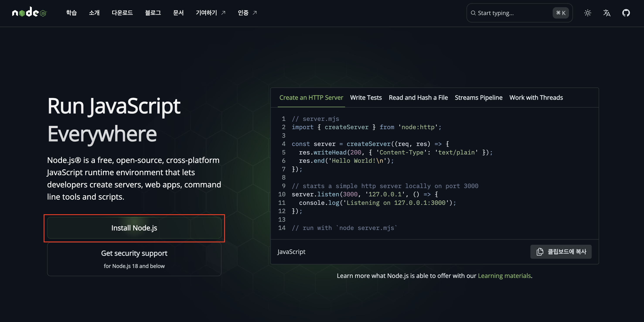Open the language selector icon

coord(607,13)
